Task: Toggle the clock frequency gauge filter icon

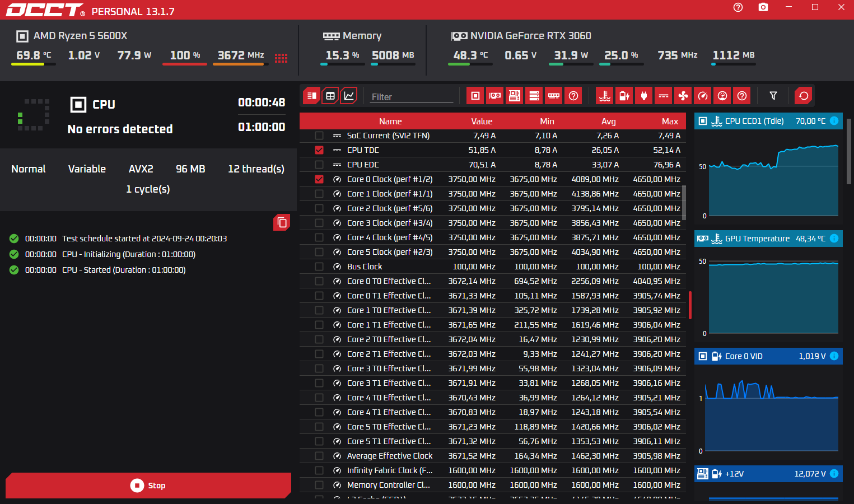Action: point(703,96)
